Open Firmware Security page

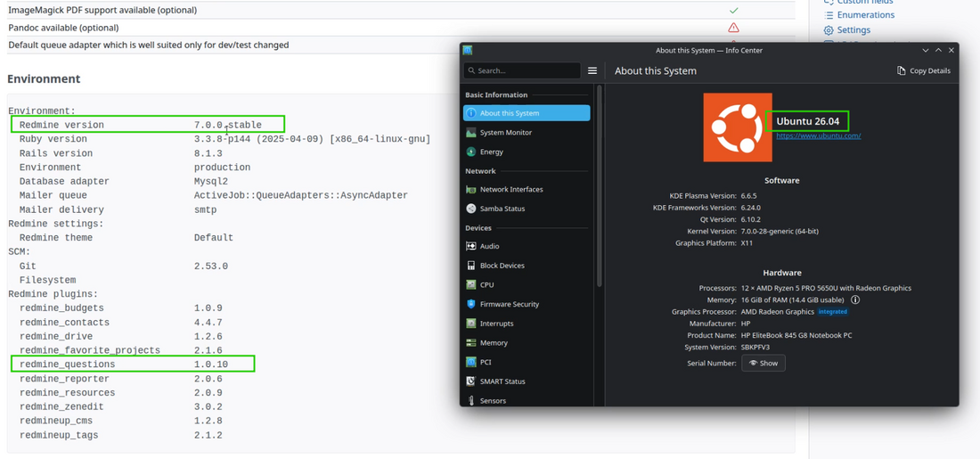pos(527,304)
